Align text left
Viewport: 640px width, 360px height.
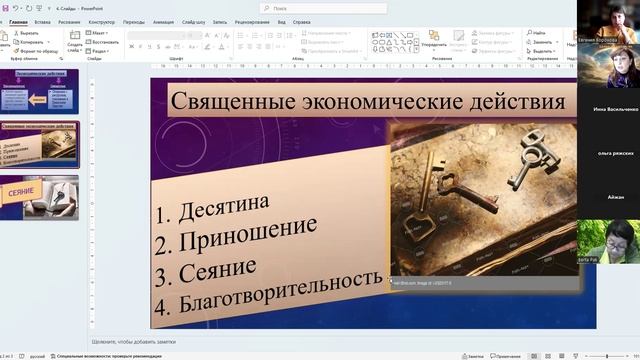tap(240, 47)
